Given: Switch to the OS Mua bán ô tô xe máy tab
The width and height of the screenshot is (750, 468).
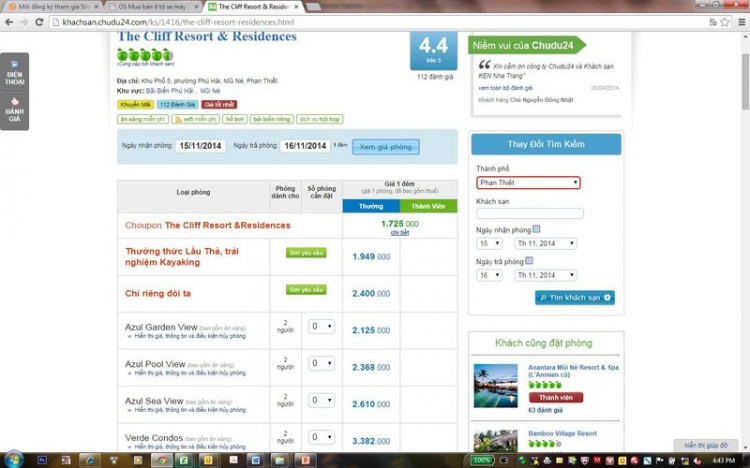Looking at the screenshot, I should [152, 7].
